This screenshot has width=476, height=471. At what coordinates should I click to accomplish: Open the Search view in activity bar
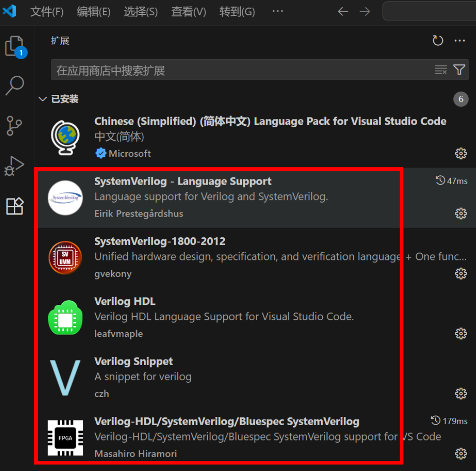pos(15,86)
